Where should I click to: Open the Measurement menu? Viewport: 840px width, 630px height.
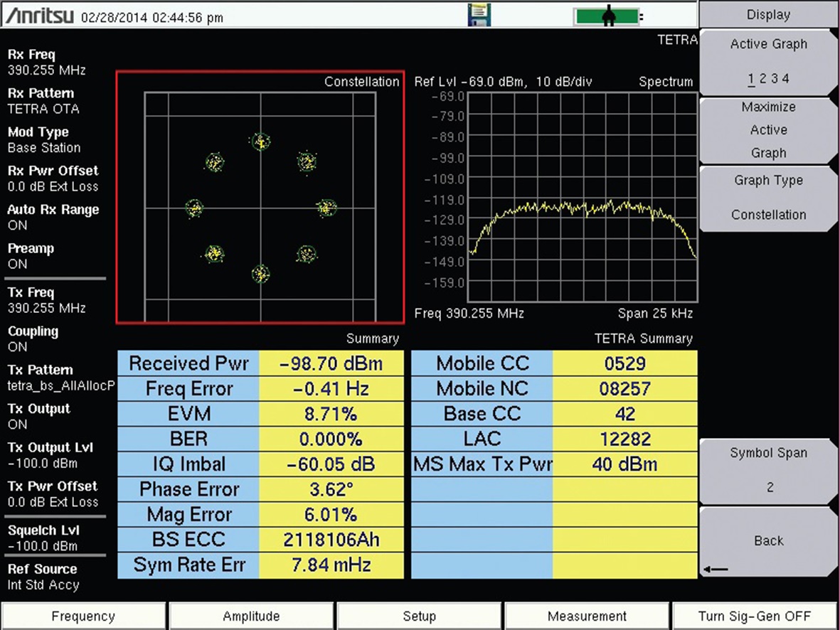tap(587, 616)
